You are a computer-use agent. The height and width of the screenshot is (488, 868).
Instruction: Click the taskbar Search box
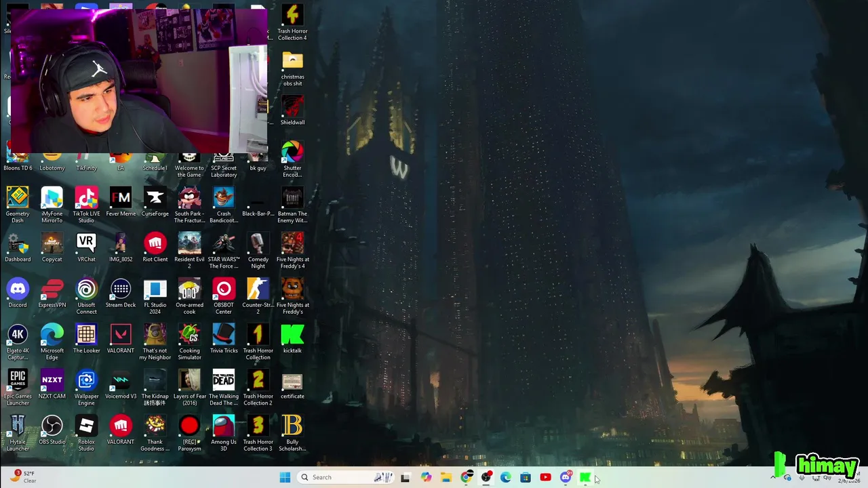click(346, 477)
